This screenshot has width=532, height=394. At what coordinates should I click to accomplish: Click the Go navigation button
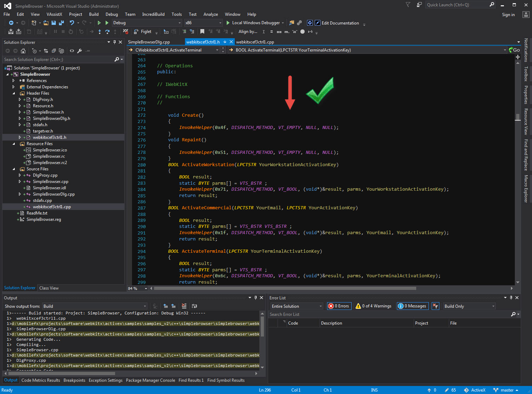tap(514, 50)
